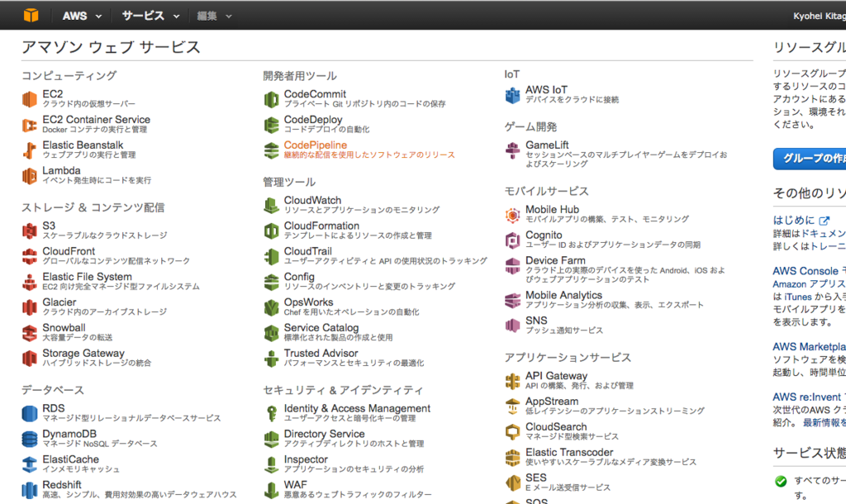Open the EC2 service link
The height and width of the screenshot is (504, 846).
click(53, 94)
